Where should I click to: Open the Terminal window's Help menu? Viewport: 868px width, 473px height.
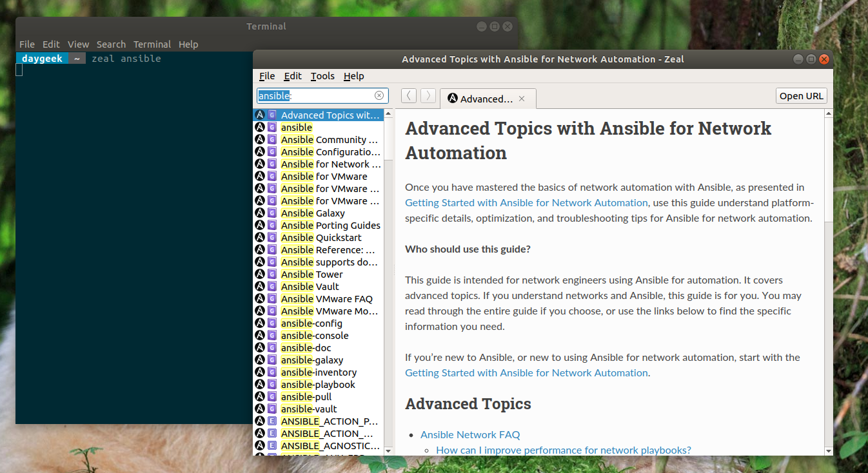tap(188, 44)
